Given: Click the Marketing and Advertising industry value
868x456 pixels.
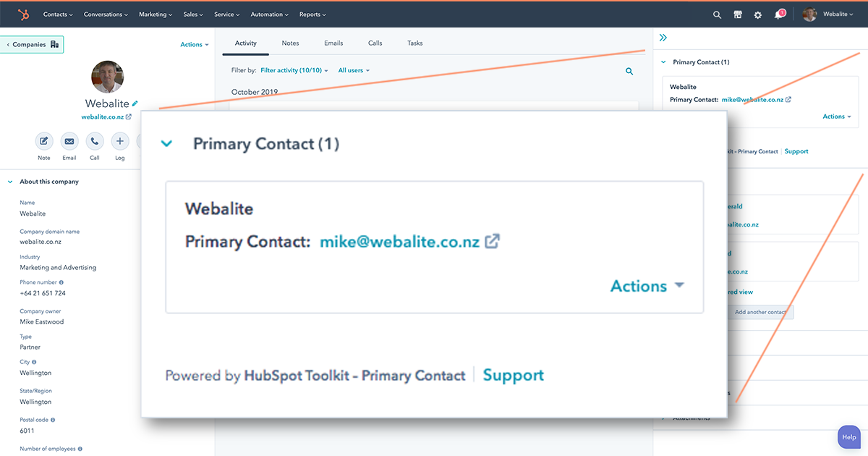Looking at the screenshot, I should tap(58, 268).
